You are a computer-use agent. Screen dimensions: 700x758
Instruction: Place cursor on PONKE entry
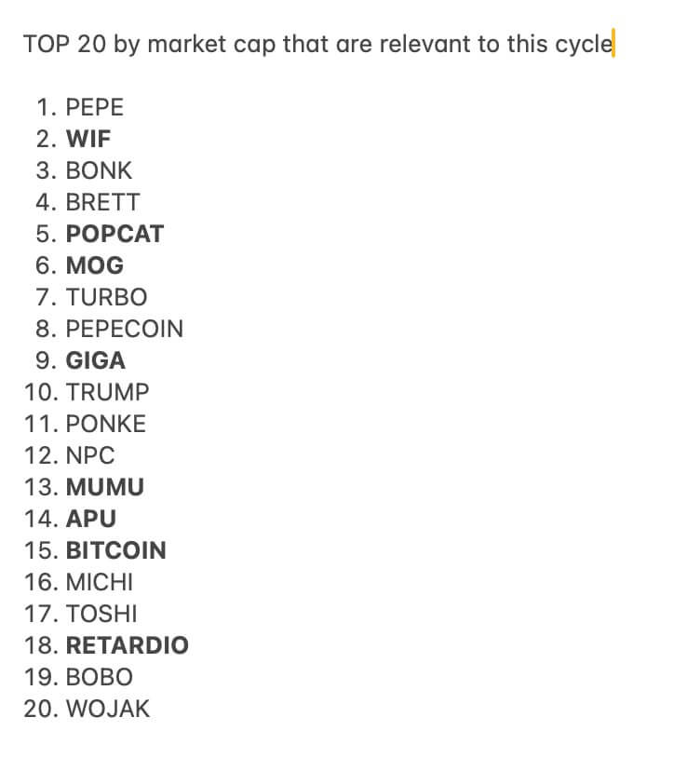(x=106, y=424)
